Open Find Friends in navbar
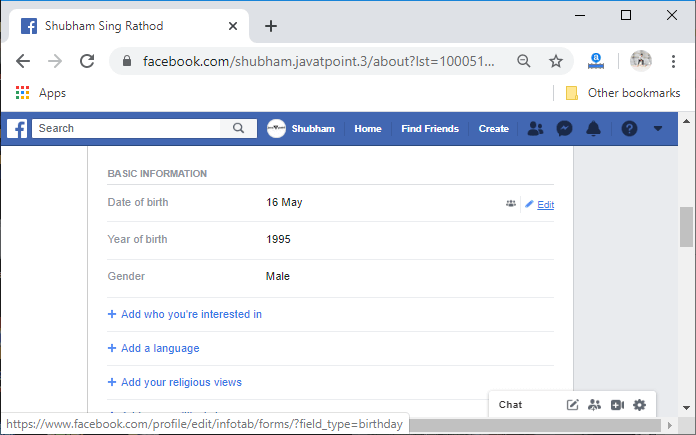 click(430, 129)
